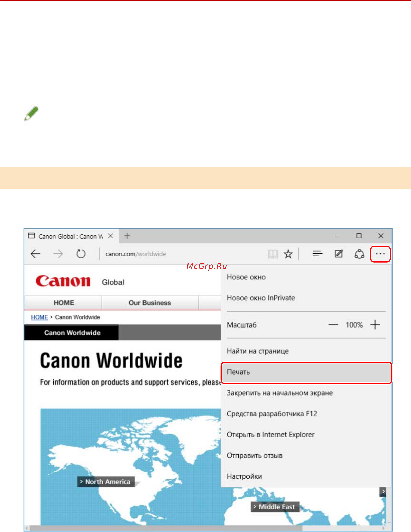The image size is (411, 532).
Task: Choose Отправить отзыв
Action: pyautogui.click(x=306, y=456)
